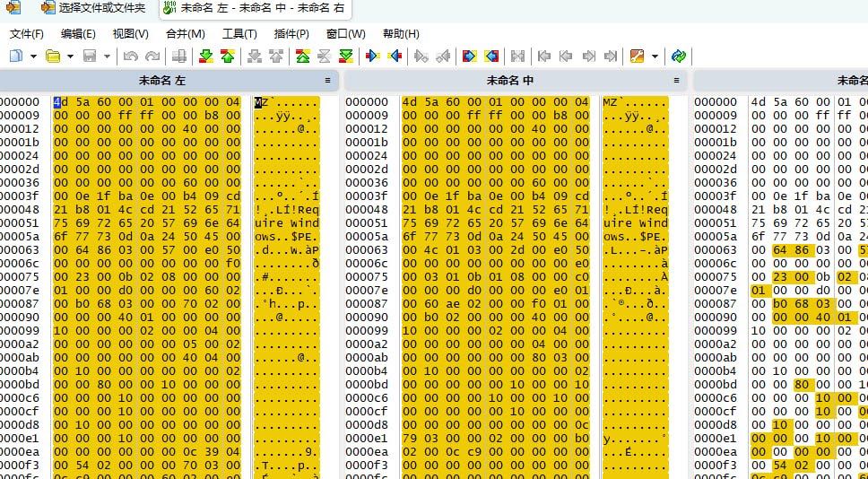Open the 合并(M) menu
This screenshot has height=479, width=868.
[x=185, y=34]
